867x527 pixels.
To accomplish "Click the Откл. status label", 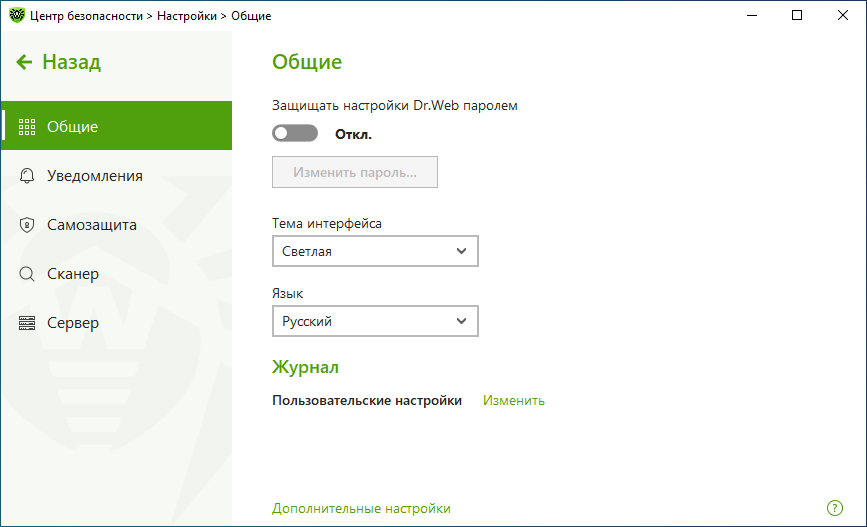I will (x=353, y=134).
